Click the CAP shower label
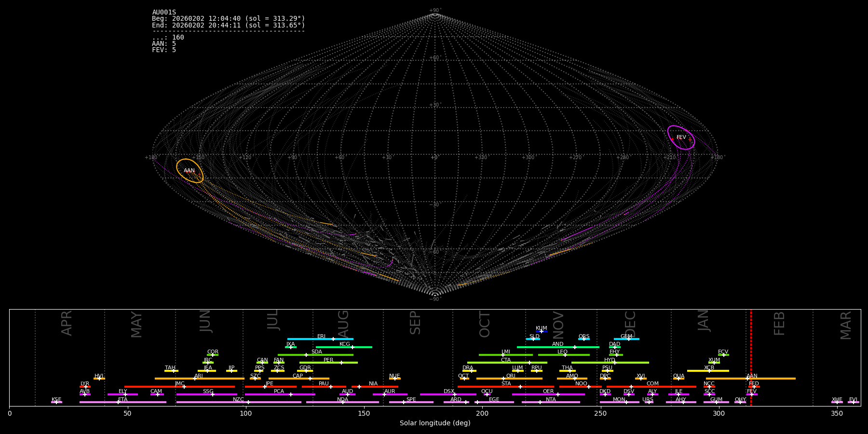 [298, 376]
